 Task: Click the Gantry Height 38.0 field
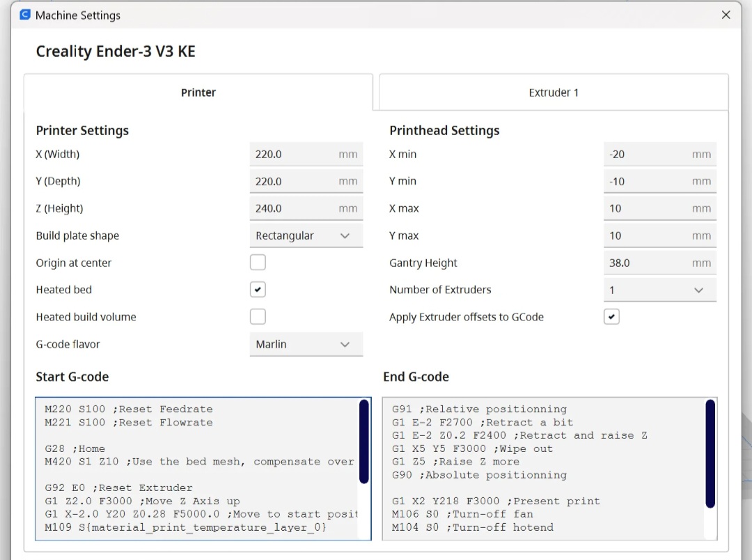coord(660,263)
